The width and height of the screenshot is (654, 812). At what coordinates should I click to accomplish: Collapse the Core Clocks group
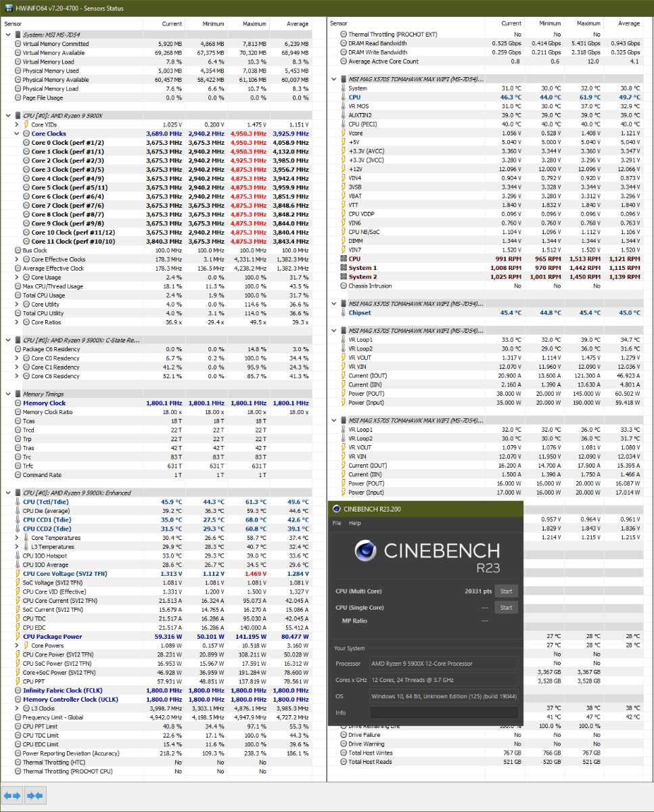coord(17,134)
